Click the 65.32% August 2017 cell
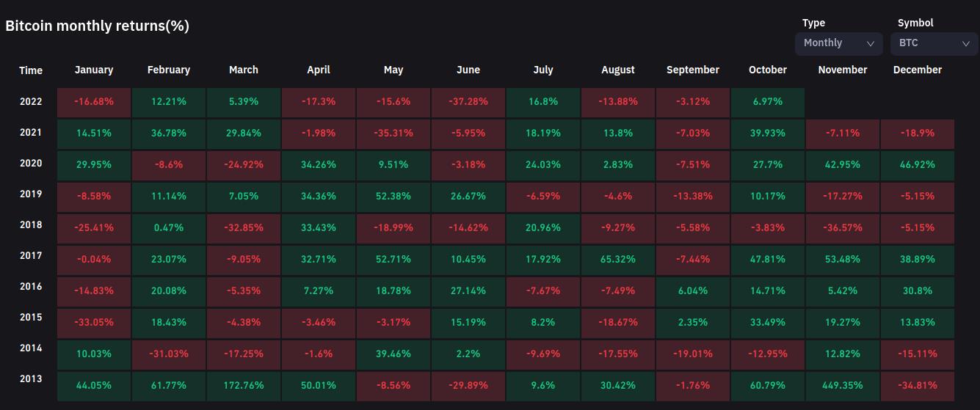Screen dimensions: 980x410 tap(618, 260)
